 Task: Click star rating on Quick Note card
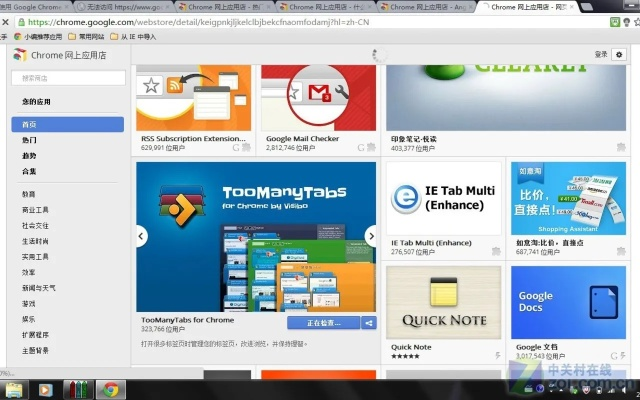click(x=405, y=356)
